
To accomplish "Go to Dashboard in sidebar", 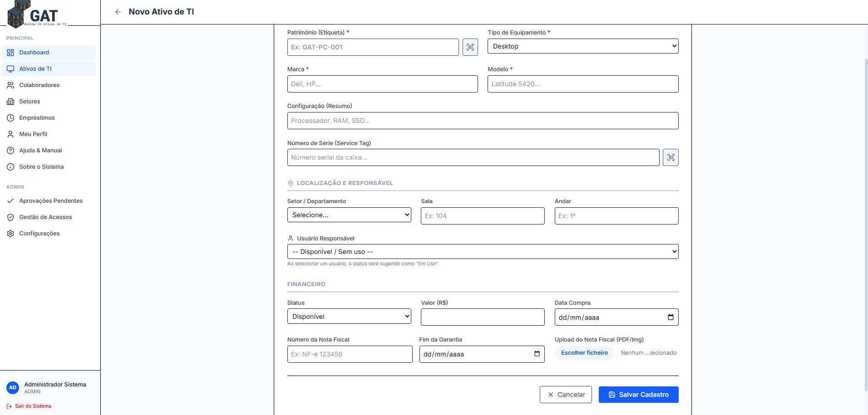I will pyautogui.click(x=34, y=53).
